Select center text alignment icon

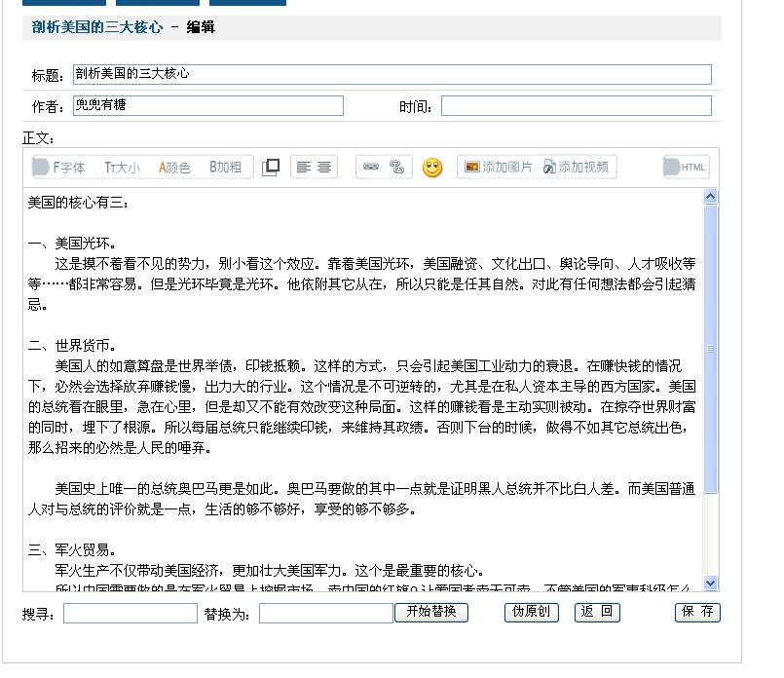322,167
